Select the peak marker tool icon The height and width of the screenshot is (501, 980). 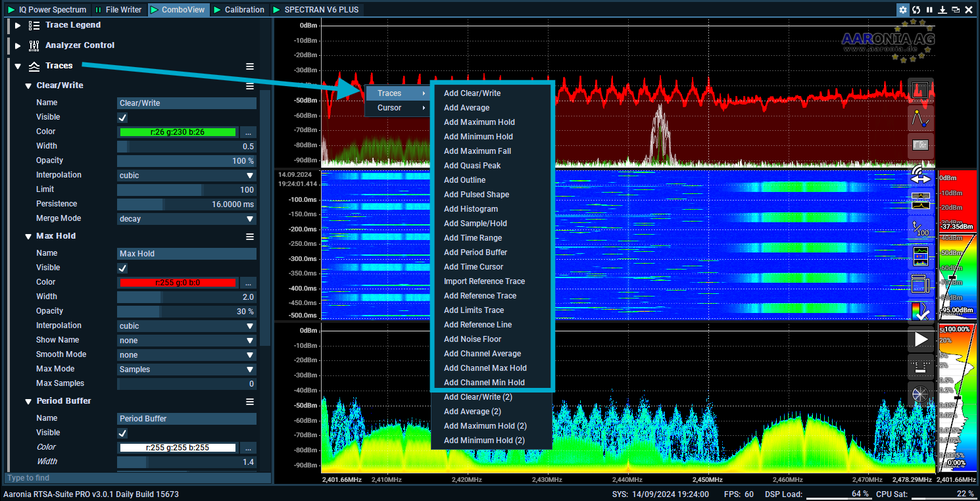click(921, 118)
